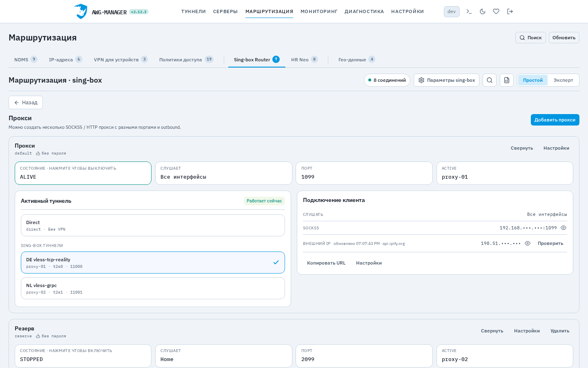Switch to the NDMS tab
The height and width of the screenshot is (368, 588).
[26, 60]
